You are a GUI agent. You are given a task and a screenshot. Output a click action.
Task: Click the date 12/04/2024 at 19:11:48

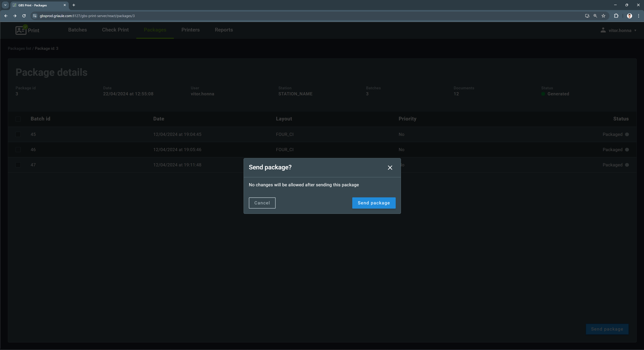[x=177, y=165]
